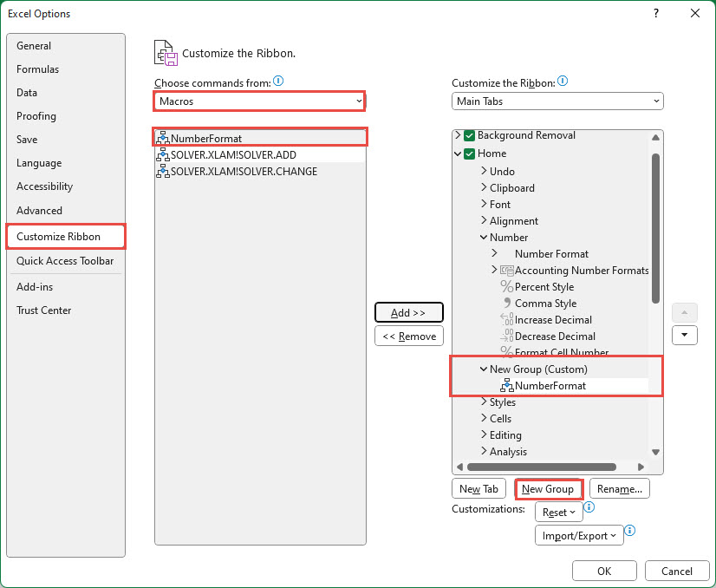Open the Quick Access Toolbar category
Image resolution: width=716 pixels, height=588 pixels.
[65, 261]
